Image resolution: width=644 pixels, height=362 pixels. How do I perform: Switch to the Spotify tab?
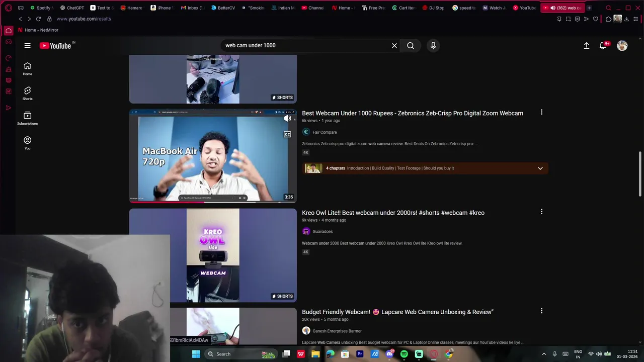pyautogui.click(x=41, y=8)
